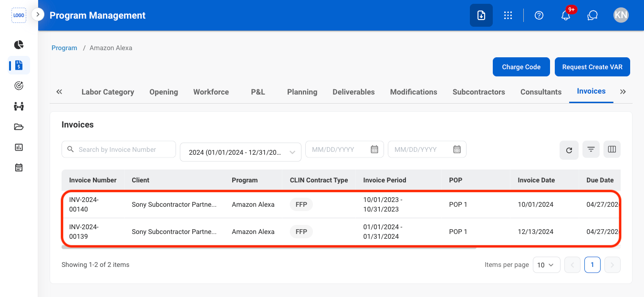Open the calendar sidebar icon

coord(19,168)
